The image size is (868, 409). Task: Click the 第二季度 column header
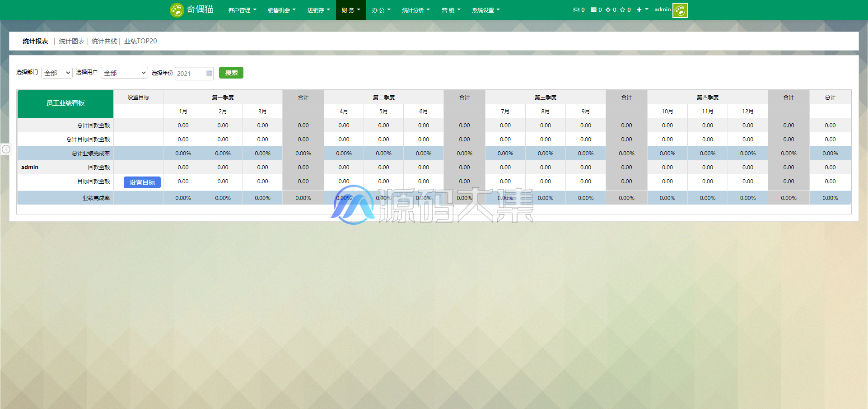384,98
